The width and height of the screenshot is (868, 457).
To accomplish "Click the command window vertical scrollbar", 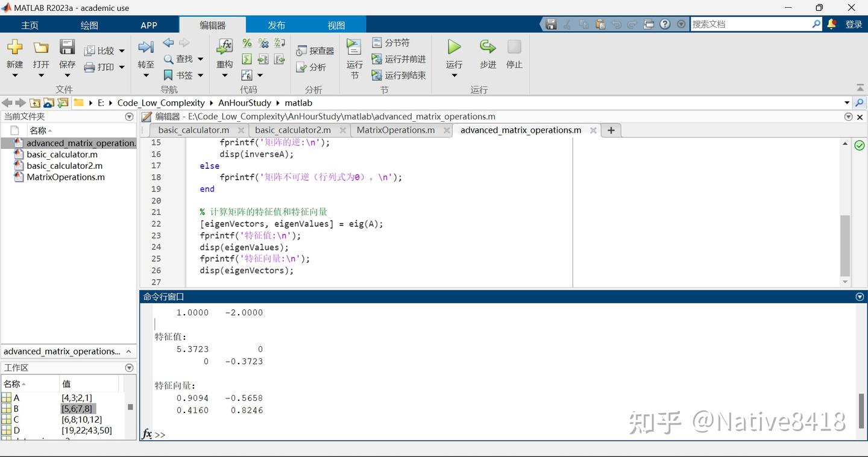I will 861,411.
